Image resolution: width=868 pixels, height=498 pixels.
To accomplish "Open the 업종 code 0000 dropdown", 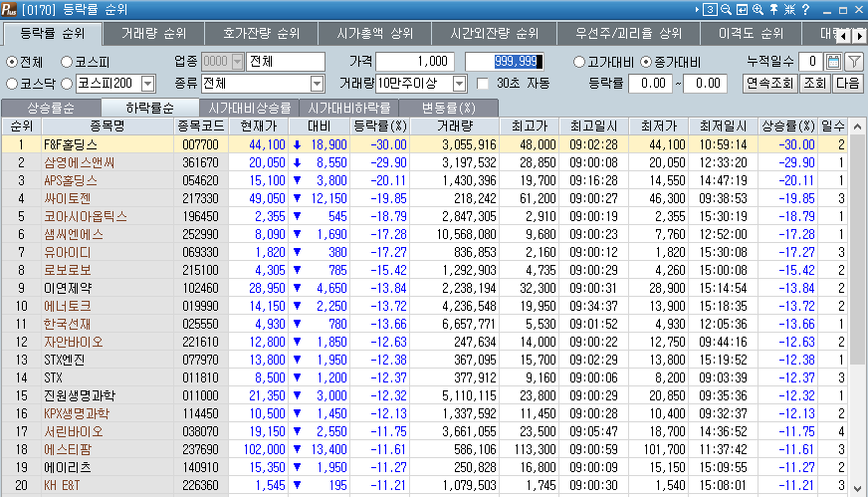I will coord(238,62).
